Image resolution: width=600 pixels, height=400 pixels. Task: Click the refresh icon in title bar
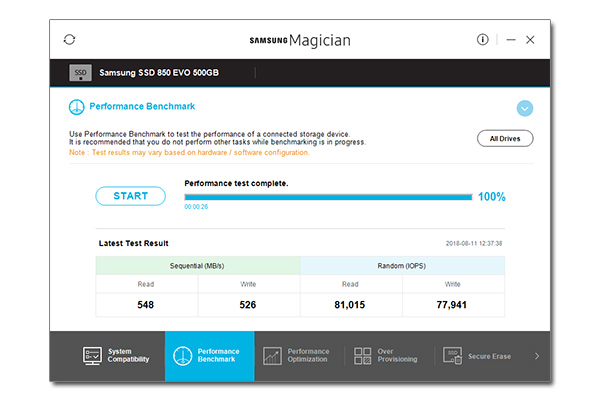pos(69,40)
